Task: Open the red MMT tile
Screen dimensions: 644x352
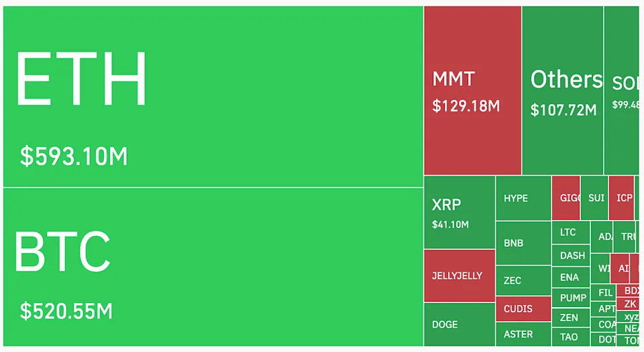Action: [x=473, y=91]
